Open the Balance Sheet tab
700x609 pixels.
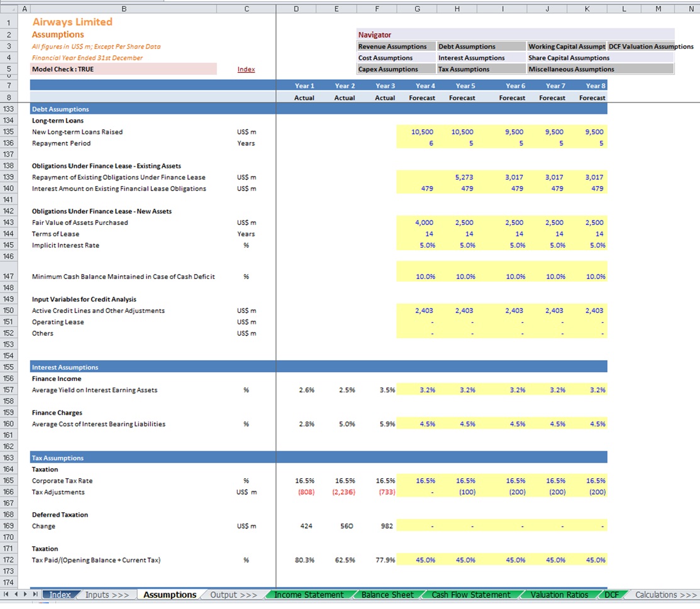click(x=387, y=595)
